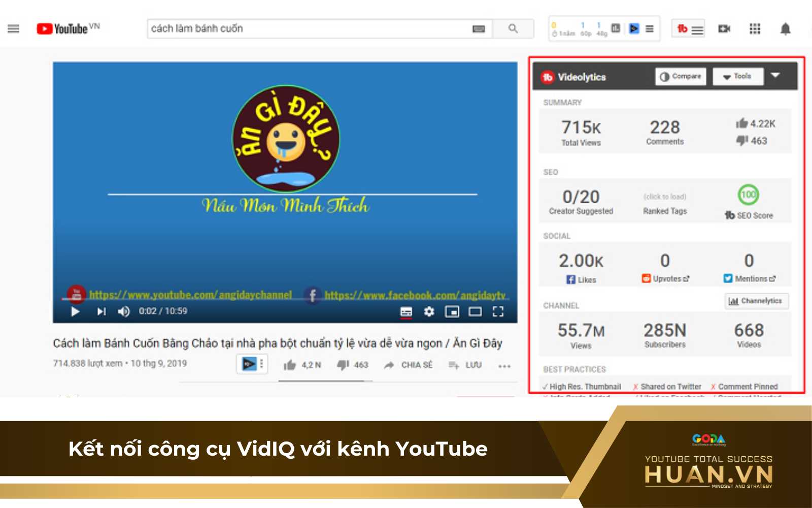Click the blue vidIQ play icon in top toolbar
This screenshot has width=812, height=508.
click(x=634, y=28)
